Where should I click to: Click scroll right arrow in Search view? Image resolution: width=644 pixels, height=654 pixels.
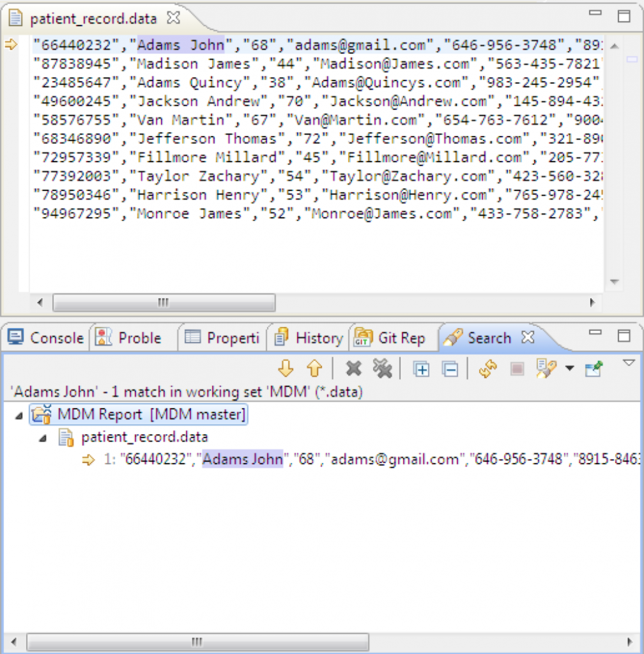coord(629,641)
